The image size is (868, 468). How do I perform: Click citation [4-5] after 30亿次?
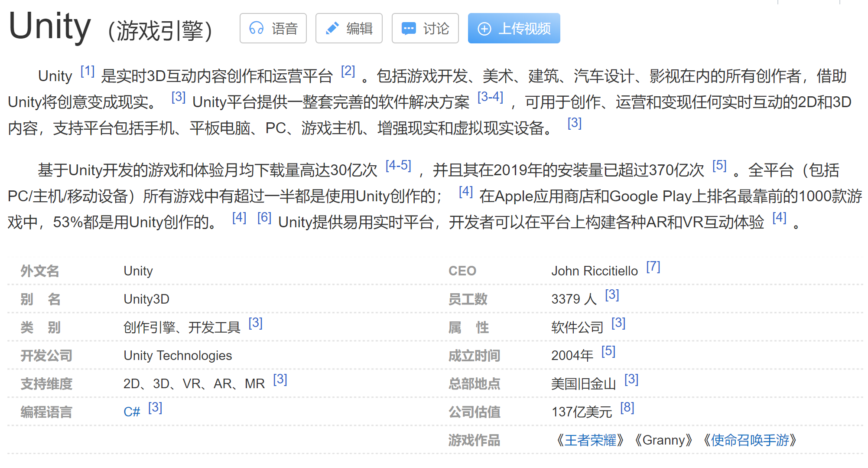[398, 165]
